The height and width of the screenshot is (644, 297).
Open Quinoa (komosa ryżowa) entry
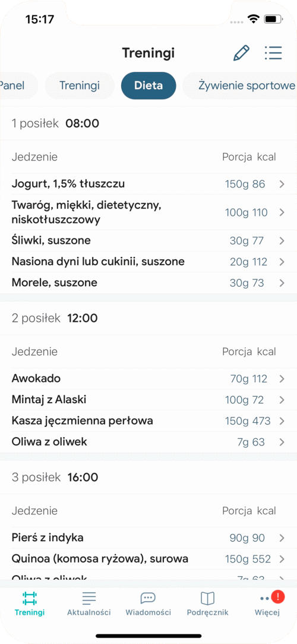(x=148, y=559)
